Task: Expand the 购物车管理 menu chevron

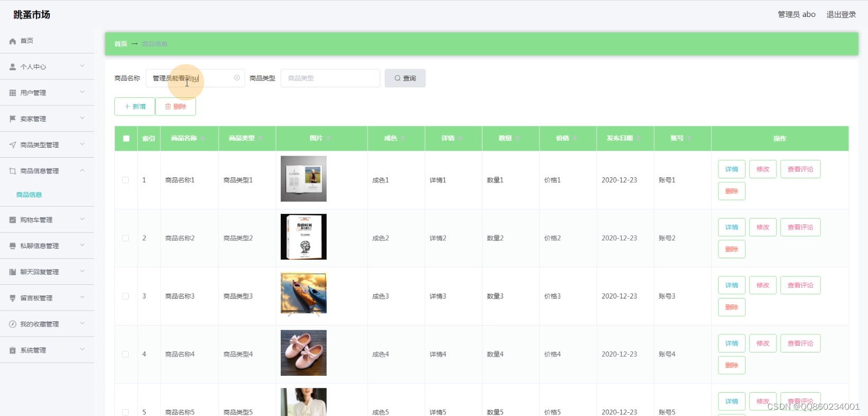Action: 82,219
